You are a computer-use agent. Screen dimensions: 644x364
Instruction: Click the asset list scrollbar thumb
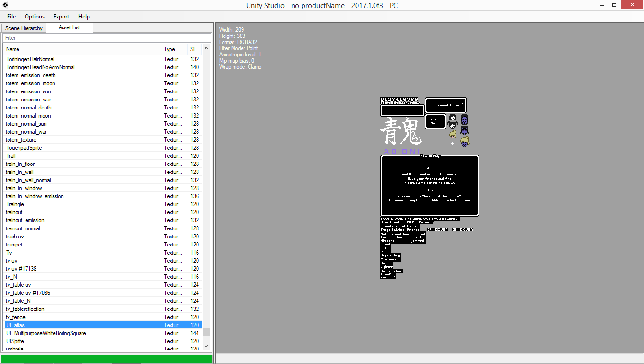coord(206,331)
